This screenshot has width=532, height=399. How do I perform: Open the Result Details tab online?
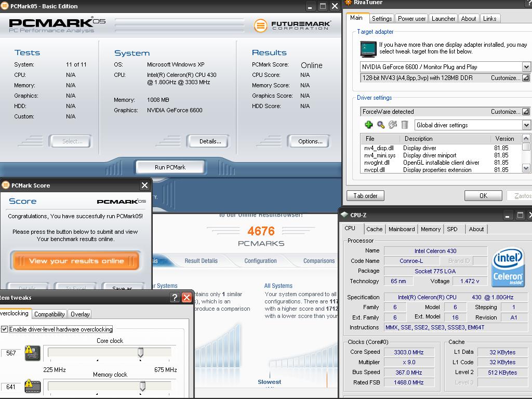pyautogui.click(x=201, y=261)
